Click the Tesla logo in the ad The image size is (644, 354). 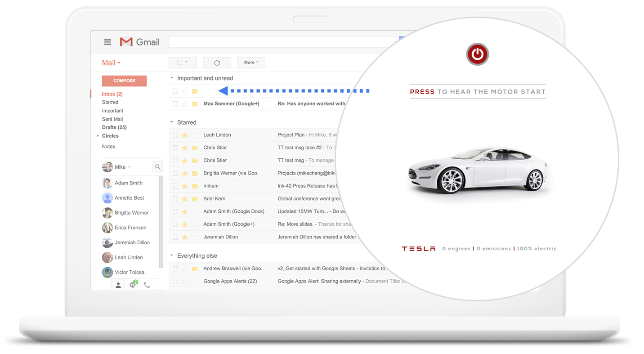pyautogui.click(x=419, y=249)
